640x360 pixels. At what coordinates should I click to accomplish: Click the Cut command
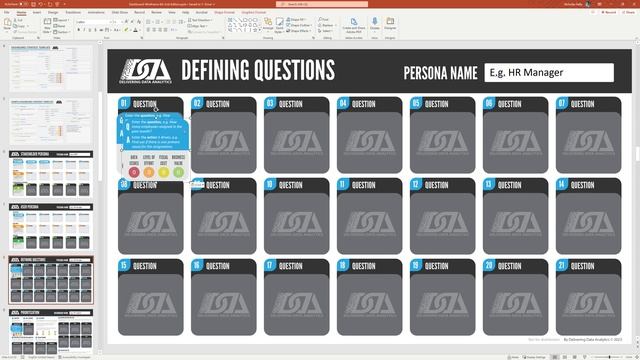click(19, 20)
